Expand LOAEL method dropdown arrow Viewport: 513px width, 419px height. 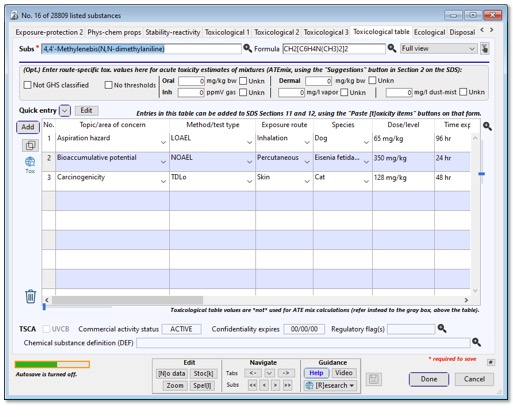tap(249, 142)
